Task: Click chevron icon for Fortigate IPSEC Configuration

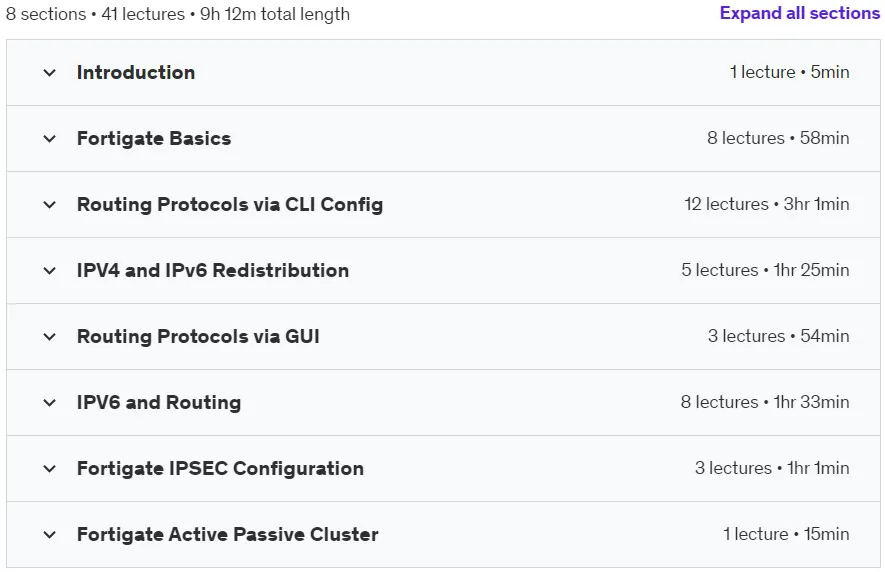Action: [x=50, y=469]
